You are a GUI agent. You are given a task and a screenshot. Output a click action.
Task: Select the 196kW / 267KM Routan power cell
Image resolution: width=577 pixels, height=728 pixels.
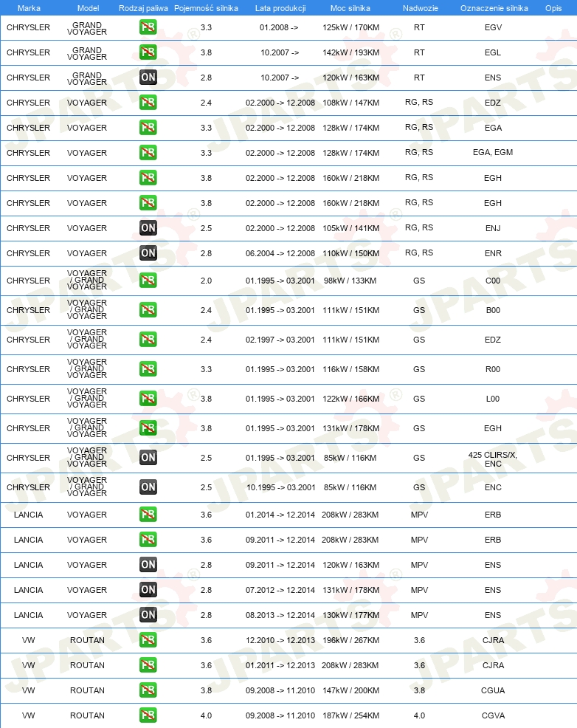tap(350, 640)
